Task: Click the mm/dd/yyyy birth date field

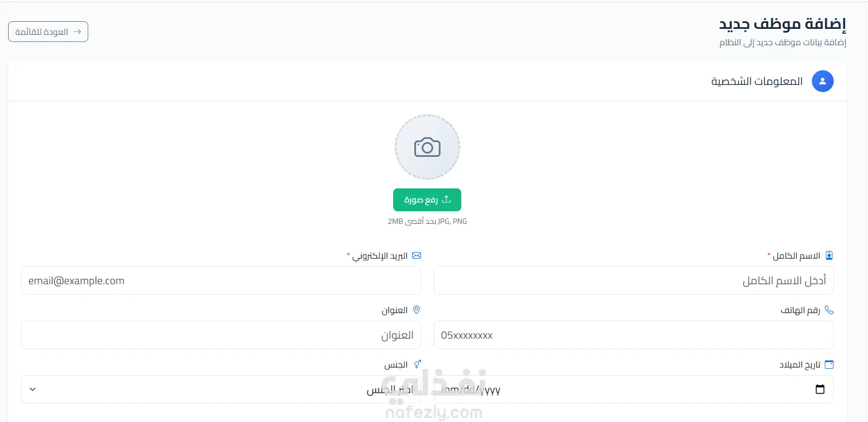Action: pyautogui.click(x=634, y=389)
